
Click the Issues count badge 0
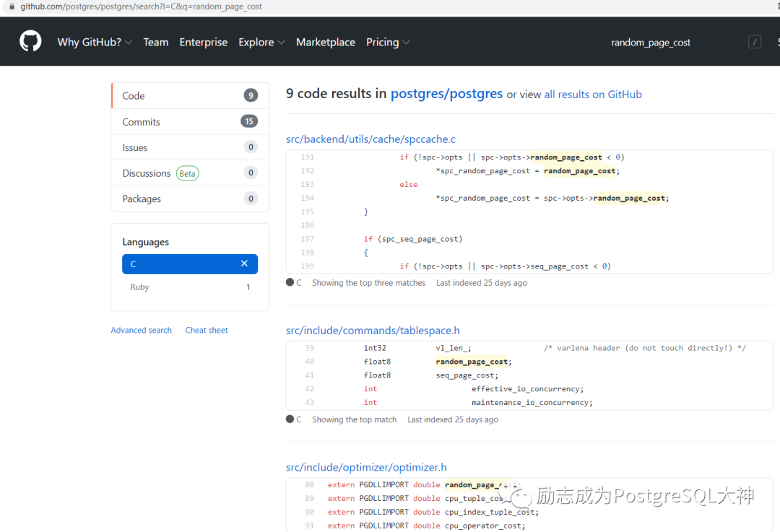click(251, 147)
